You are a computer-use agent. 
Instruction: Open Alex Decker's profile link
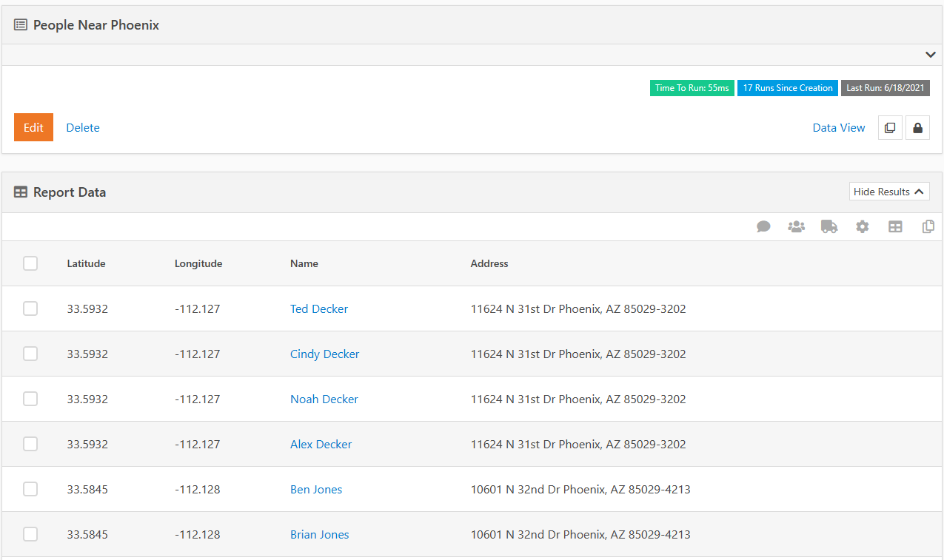pyautogui.click(x=321, y=444)
